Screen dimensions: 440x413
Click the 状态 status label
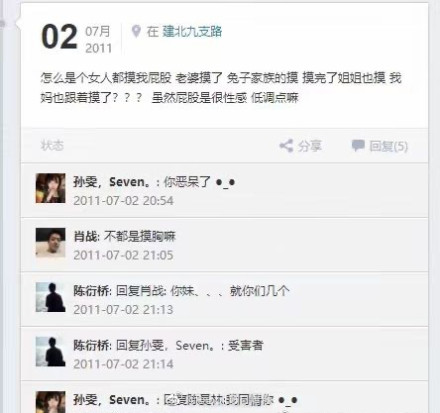[x=52, y=146]
